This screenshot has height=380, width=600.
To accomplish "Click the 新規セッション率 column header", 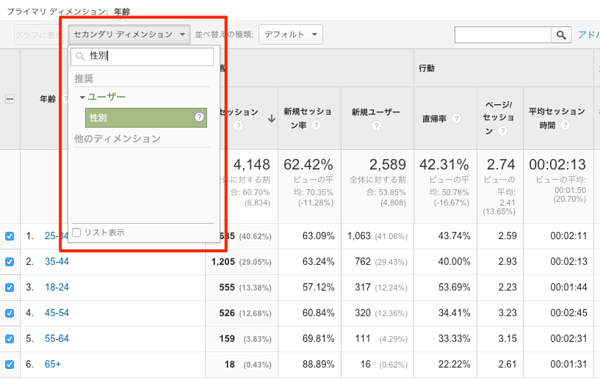I will tap(308, 118).
